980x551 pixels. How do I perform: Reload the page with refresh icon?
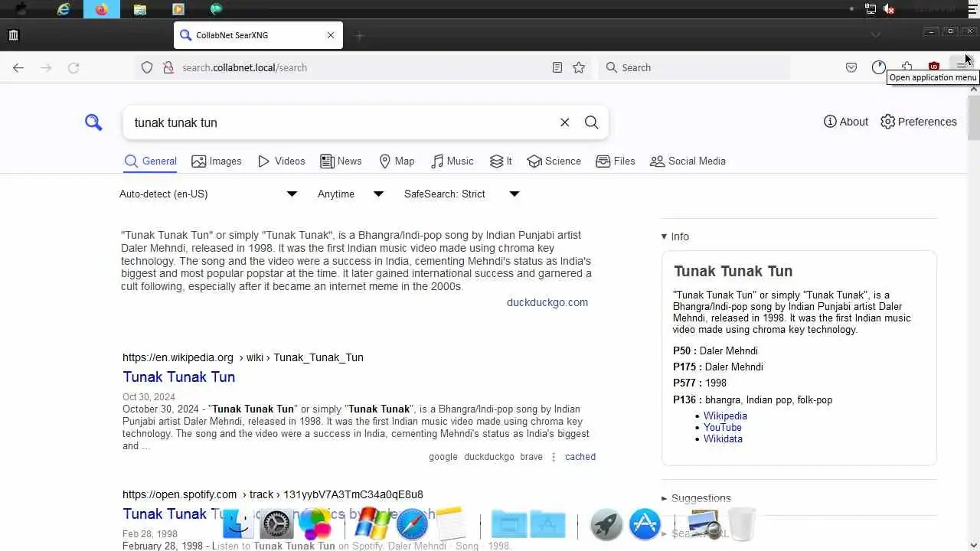(x=73, y=67)
